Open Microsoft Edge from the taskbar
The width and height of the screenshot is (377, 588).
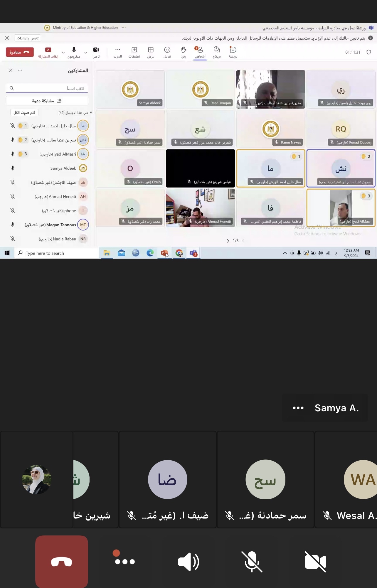point(150,253)
